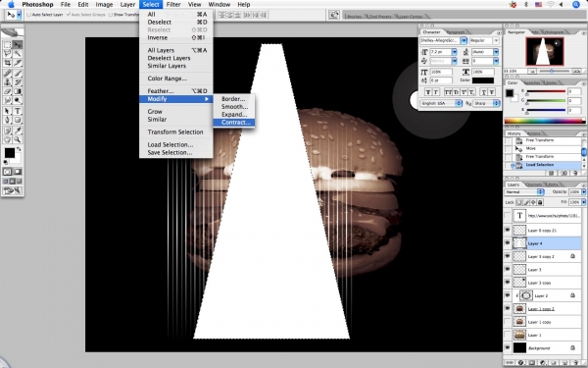Image resolution: width=588 pixels, height=368 pixels.
Task: Hide the Background layer via its eye
Action: 508,347
